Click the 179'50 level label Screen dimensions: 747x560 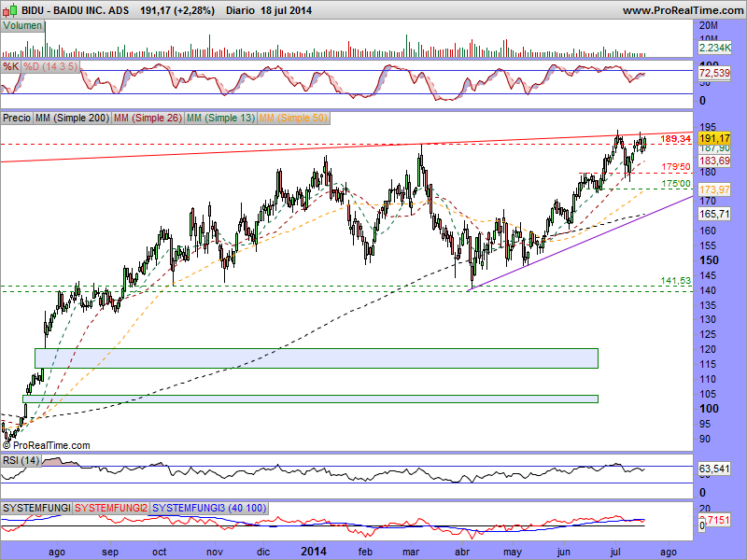pyautogui.click(x=676, y=167)
